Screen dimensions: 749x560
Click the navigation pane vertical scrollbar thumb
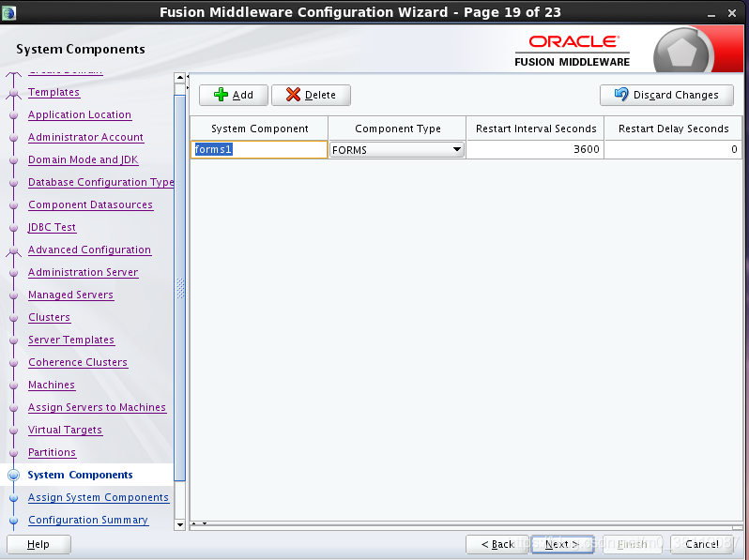(x=179, y=288)
